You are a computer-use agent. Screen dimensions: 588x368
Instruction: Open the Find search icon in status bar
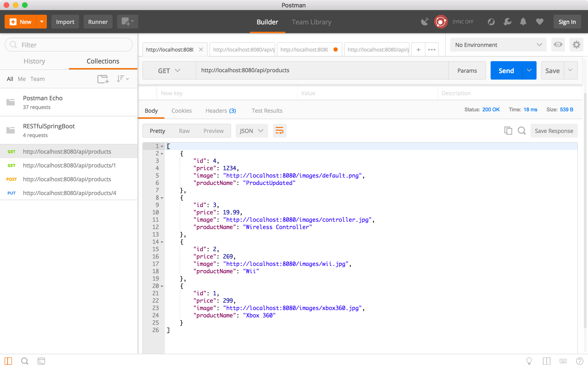click(25, 361)
